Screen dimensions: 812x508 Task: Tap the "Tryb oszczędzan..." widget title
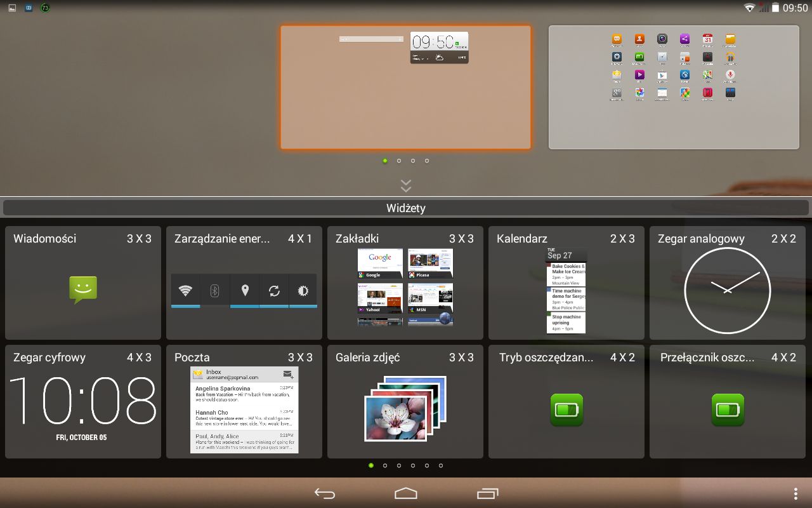click(546, 358)
